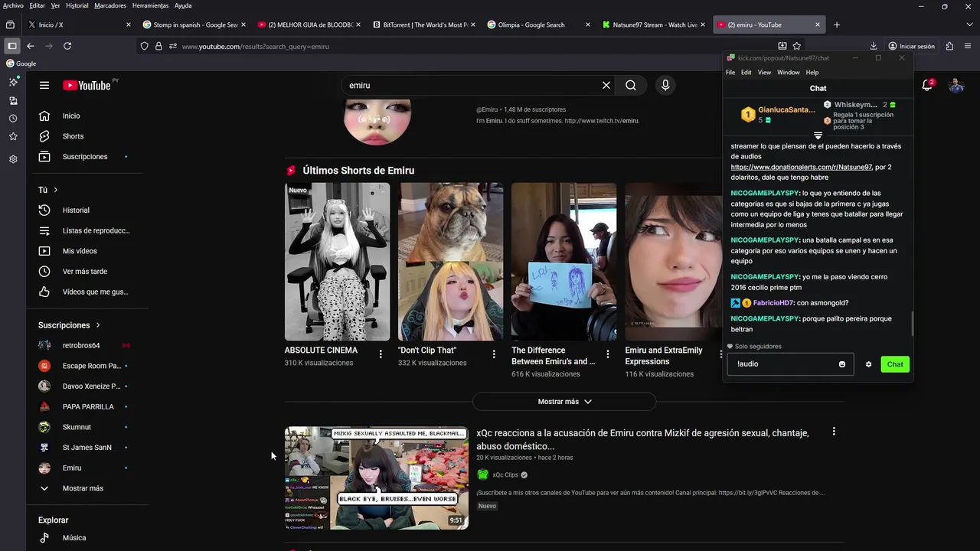Viewport: 980px width, 551px height.
Task: Open the donationalerts.com link in chat
Action: (x=802, y=167)
